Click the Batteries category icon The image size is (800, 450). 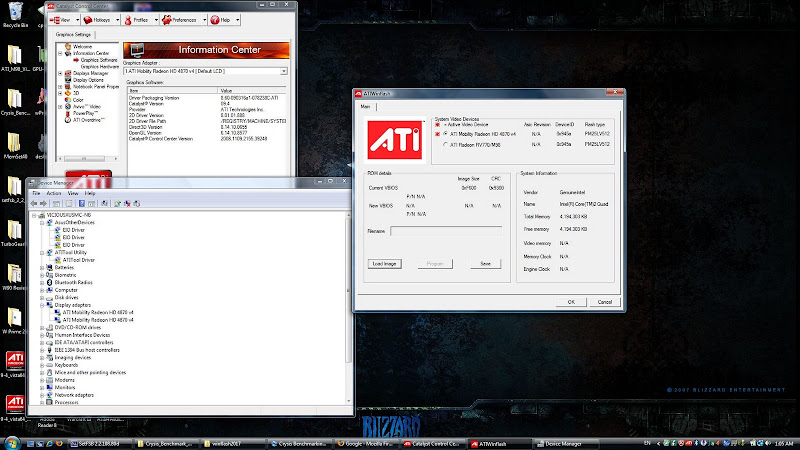(49, 267)
